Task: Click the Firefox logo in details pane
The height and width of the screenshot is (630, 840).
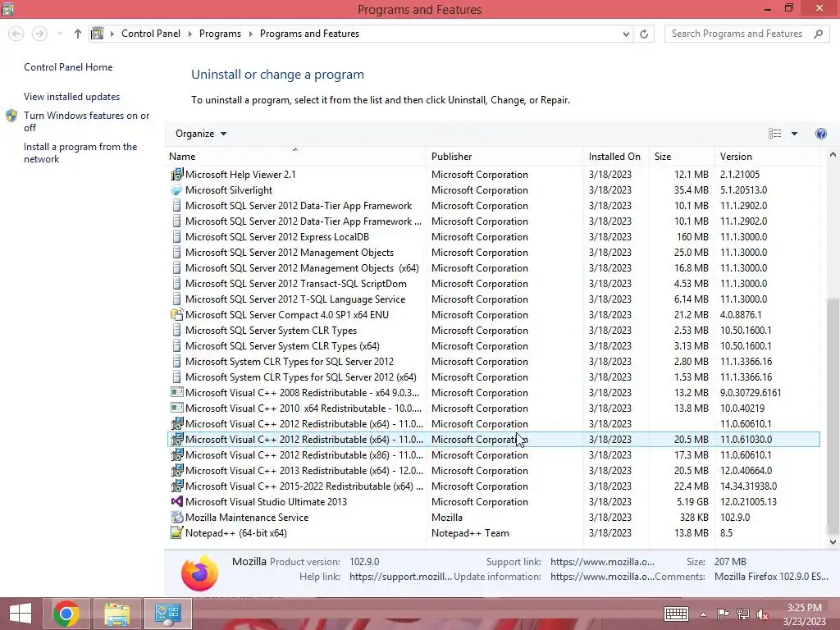Action: pyautogui.click(x=200, y=573)
